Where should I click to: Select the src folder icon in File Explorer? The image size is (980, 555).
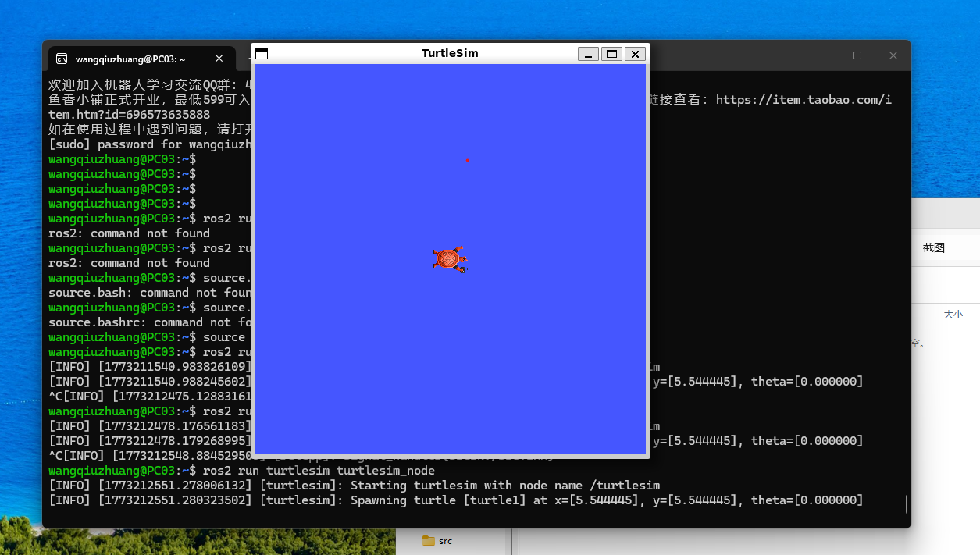coord(428,540)
